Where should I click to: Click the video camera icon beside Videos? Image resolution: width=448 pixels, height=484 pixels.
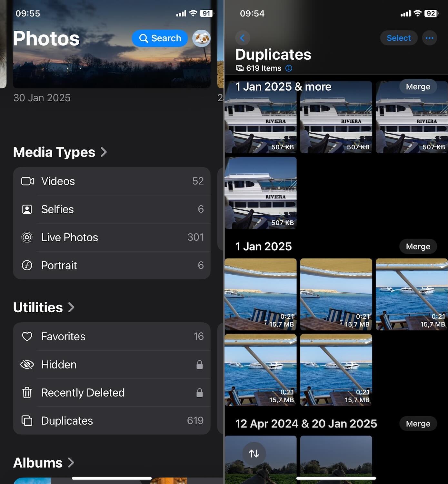(27, 181)
